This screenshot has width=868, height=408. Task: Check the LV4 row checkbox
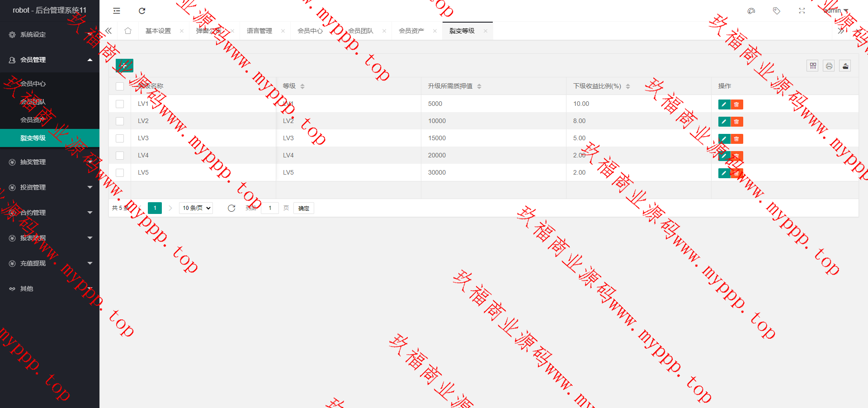click(x=120, y=156)
